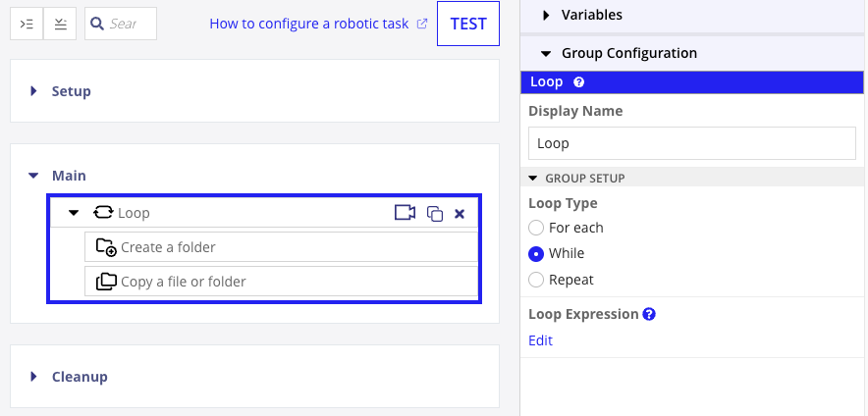
Task: Click the Display Name input field
Action: (x=692, y=143)
